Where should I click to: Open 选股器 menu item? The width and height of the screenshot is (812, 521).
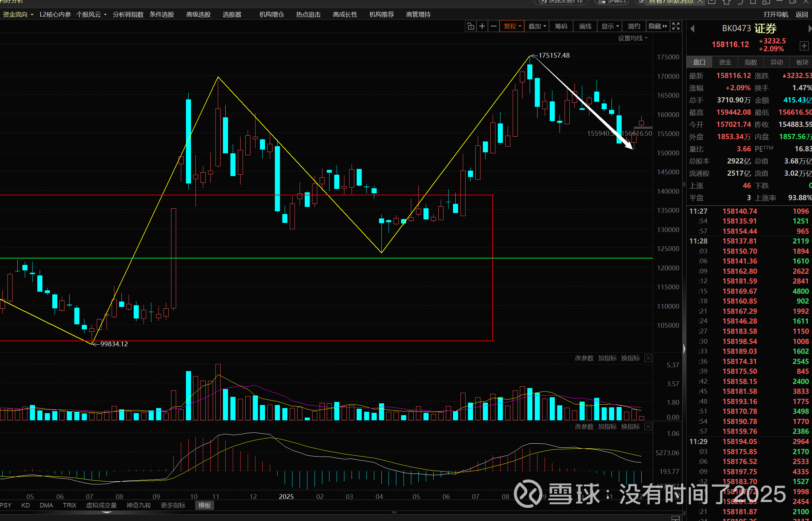point(232,15)
